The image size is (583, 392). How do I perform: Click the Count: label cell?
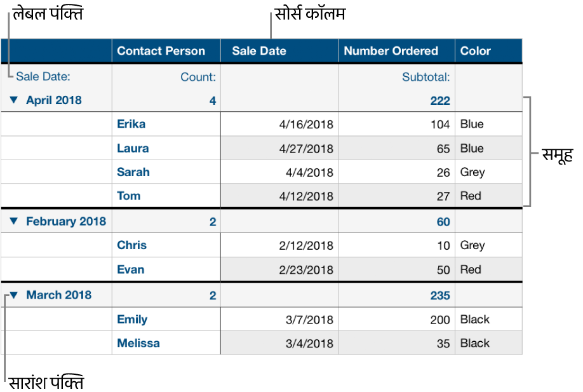[x=198, y=77]
